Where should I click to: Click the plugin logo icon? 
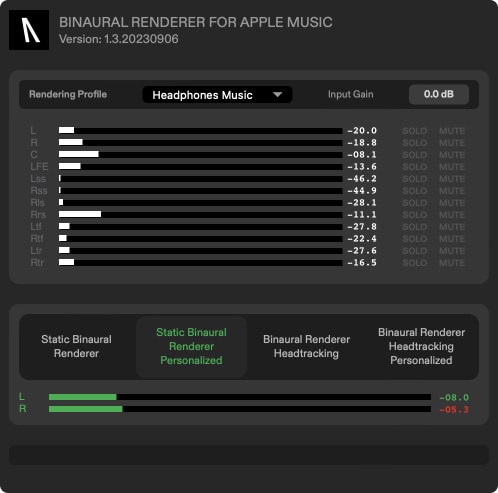[x=29, y=30]
